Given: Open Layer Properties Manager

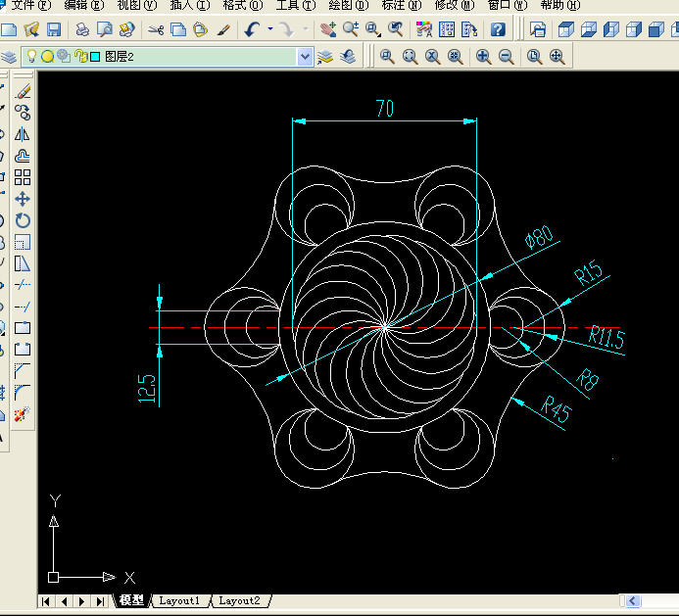Looking at the screenshot, I should click(x=9, y=56).
